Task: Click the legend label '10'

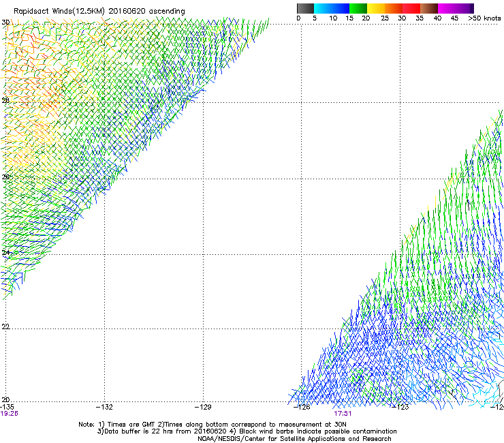Action: coord(333,18)
